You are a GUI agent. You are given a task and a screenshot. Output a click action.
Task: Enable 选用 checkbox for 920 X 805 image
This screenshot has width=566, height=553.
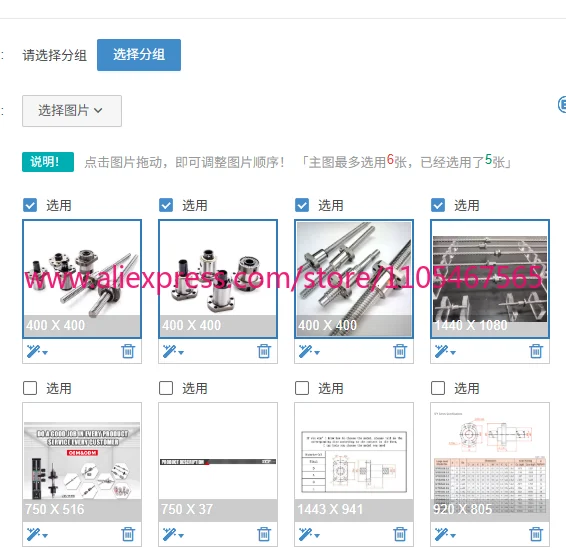coord(438,388)
